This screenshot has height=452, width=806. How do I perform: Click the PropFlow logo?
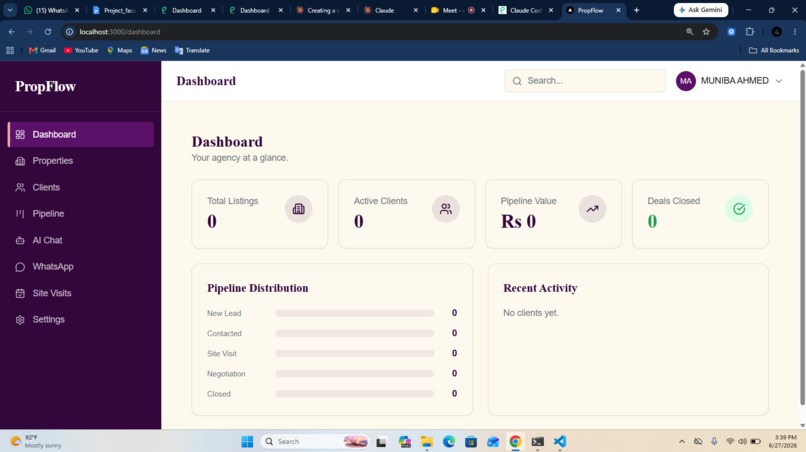[x=45, y=86]
